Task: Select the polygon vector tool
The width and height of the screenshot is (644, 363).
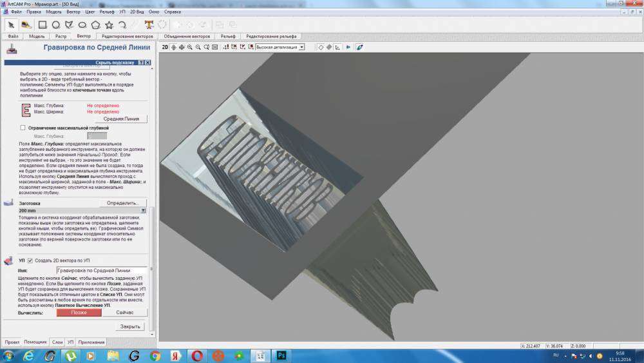Action: click(96, 25)
